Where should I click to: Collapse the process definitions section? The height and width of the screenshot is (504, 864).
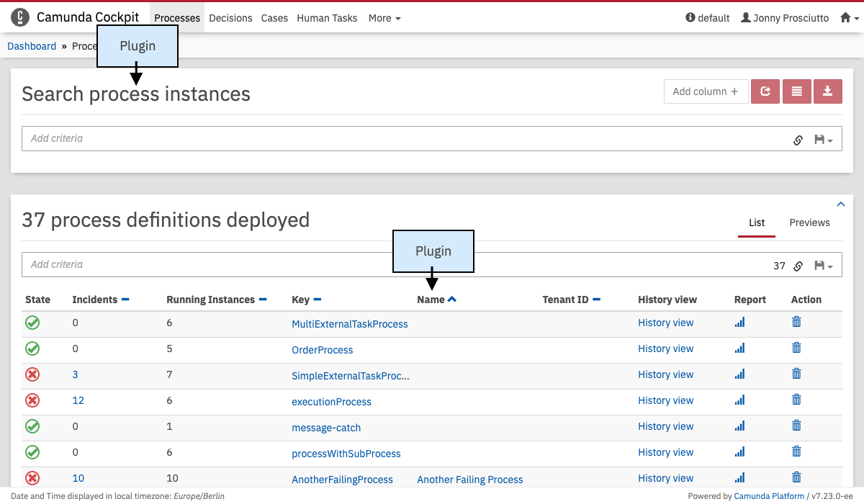(840, 204)
